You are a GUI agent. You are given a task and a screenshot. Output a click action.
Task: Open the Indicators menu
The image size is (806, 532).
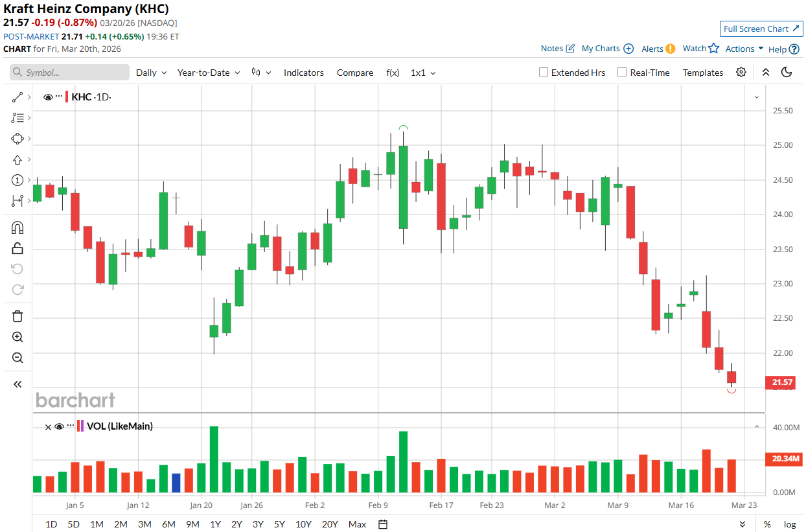[x=304, y=73]
